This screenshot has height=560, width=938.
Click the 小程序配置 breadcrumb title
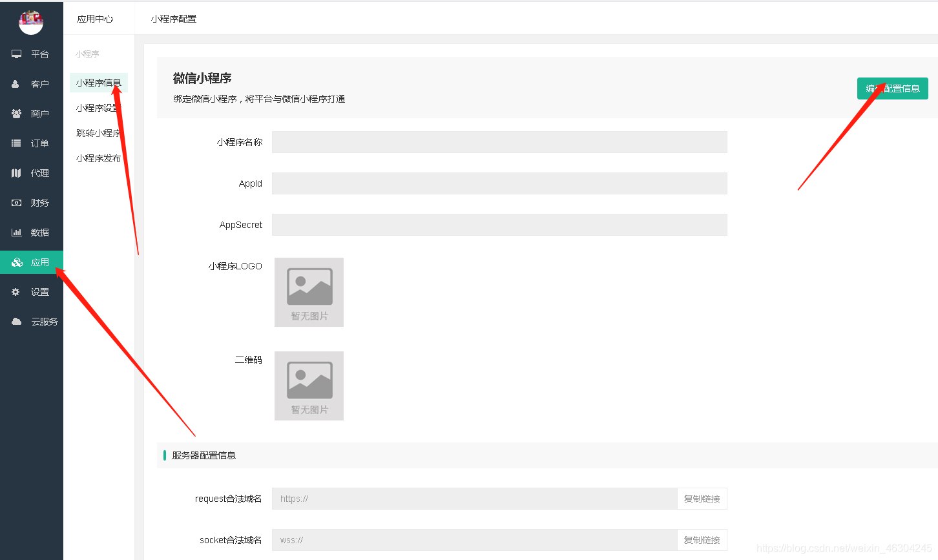pos(174,19)
